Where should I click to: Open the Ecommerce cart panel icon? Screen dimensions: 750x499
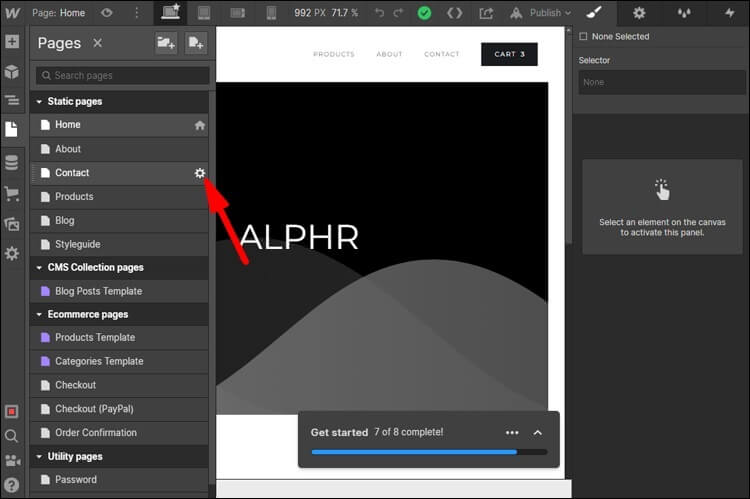(x=12, y=194)
